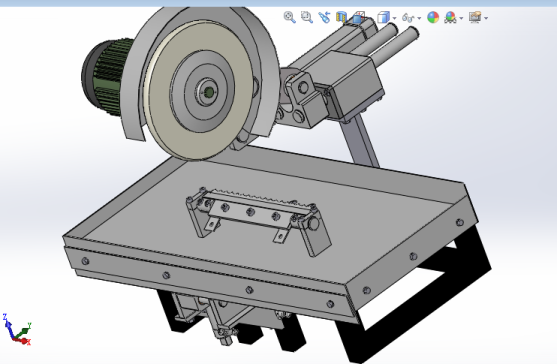Expand the Display Style dropdown arrow

[395, 18]
